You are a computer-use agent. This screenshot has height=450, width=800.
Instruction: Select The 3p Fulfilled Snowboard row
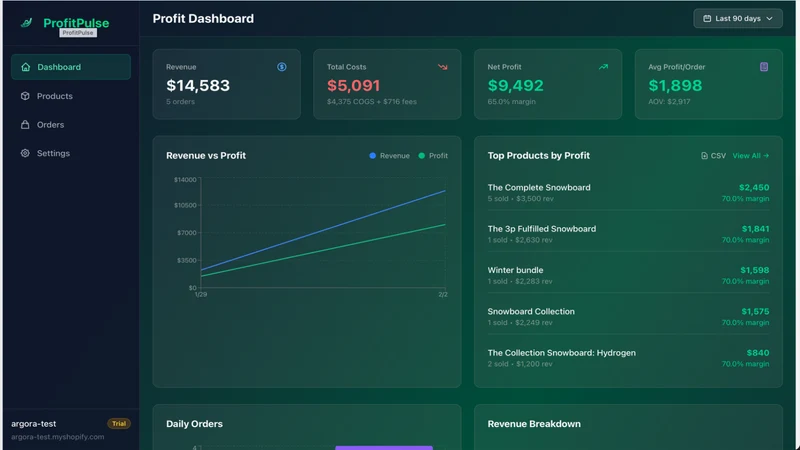628,234
